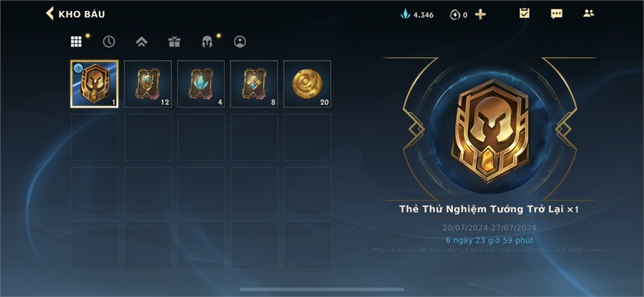Go back using the KHO BÁU arrow
This screenshot has width=644, height=297.
[49, 14]
